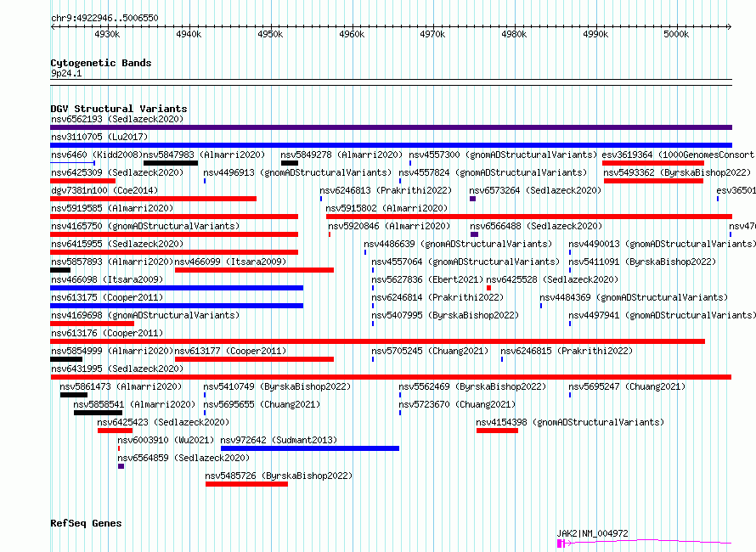Viewport: 756px width, 552px height.
Task: Click the purple marker under nsv6573264 (Sedlazeck2020)
Action: [472, 199]
